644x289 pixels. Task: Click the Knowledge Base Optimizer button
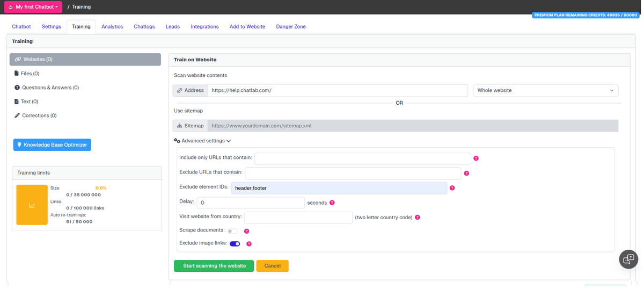pos(52,144)
